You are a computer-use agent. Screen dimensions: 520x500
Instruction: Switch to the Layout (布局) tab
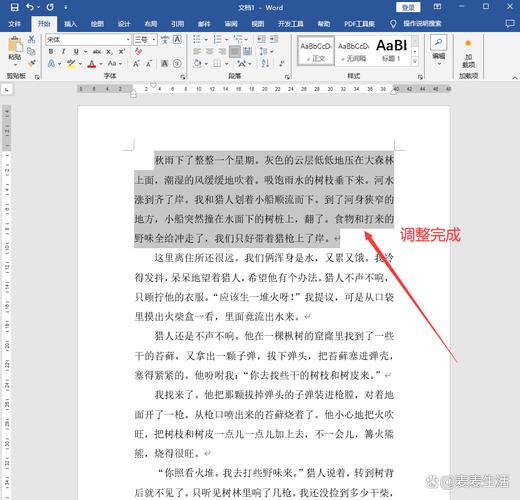coord(150,24)
